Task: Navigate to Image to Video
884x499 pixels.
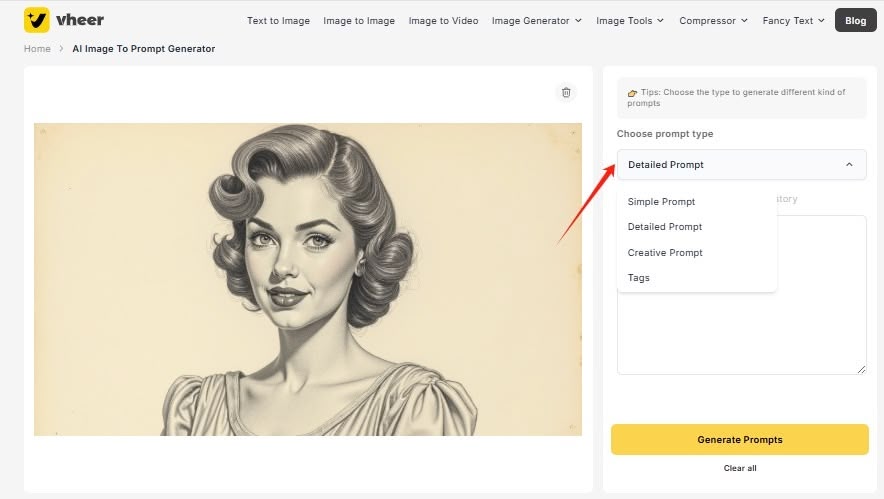Action: [443, 20]
